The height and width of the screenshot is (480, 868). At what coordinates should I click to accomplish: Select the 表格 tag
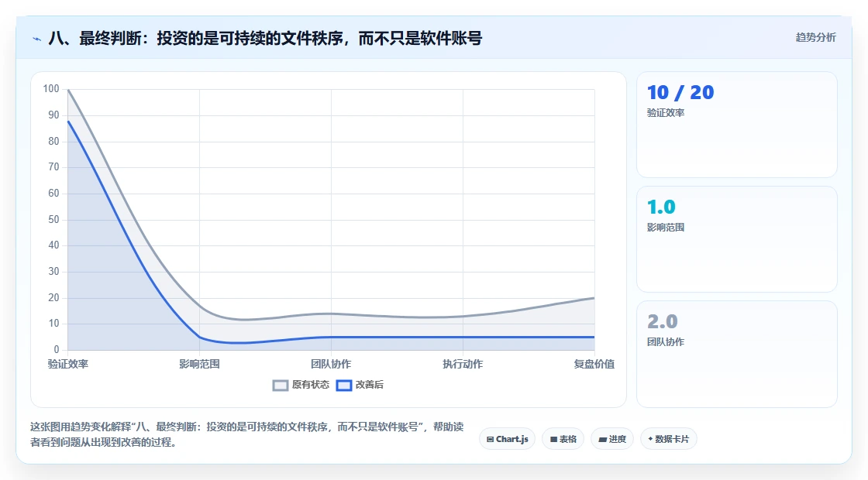pyautogui.click(x=563, y=439)
